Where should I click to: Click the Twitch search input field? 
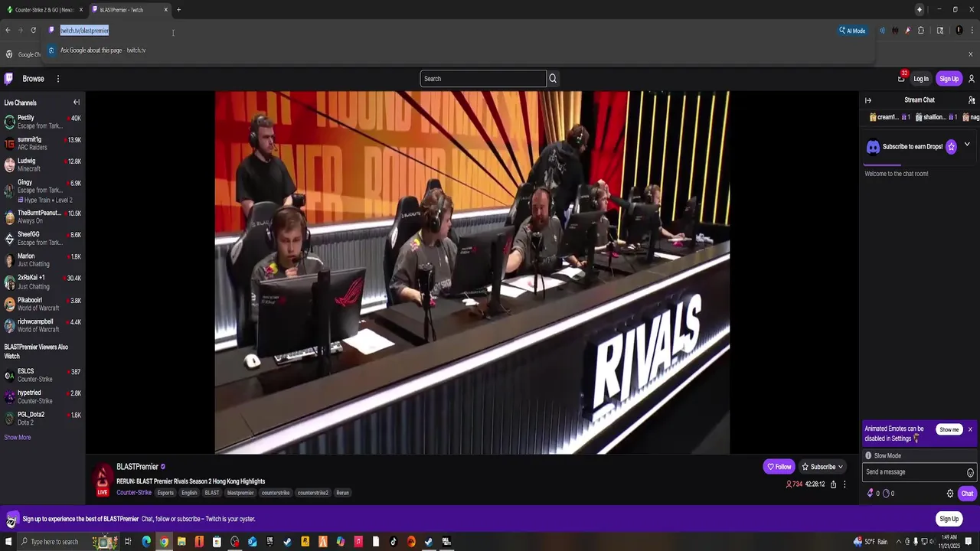[483, 79]
